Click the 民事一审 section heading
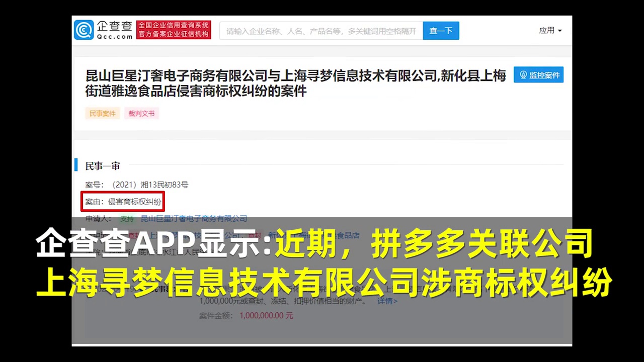 pos(103,165)
